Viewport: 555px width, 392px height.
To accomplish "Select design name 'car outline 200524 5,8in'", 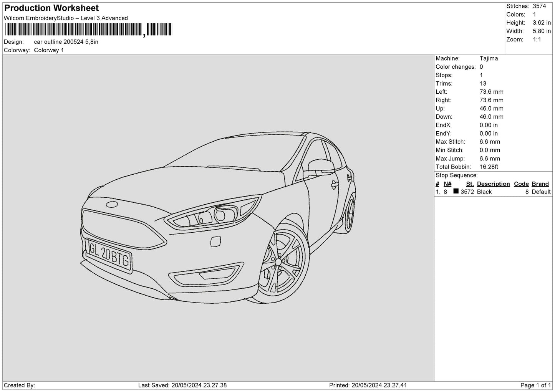I will click(66, 42).
